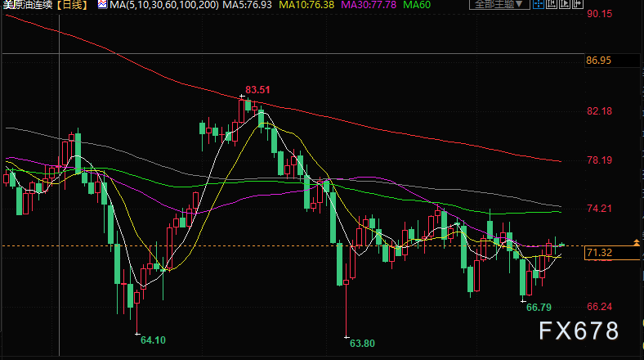Click the 78.19 axis price
Screen dimensions: 644x360
pyautogui.click(x=600, y=160)
